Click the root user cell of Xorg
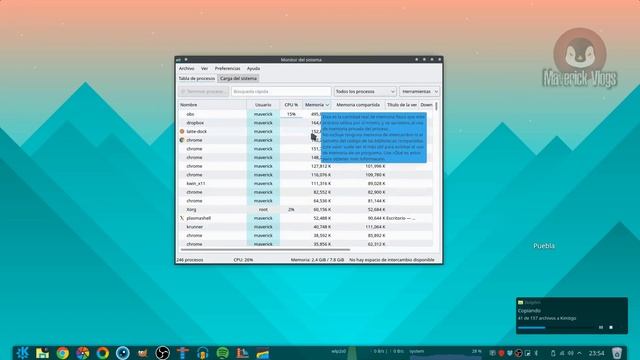The height and width of the screenshot is (360, 640). 263,209
